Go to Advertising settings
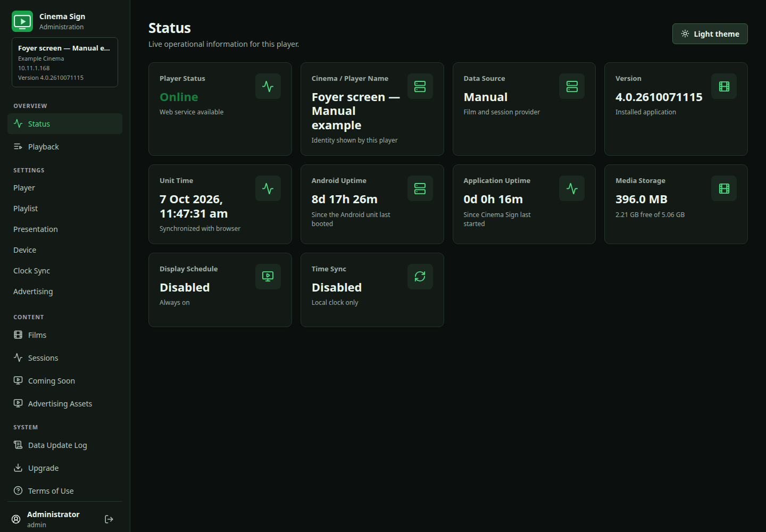The width and height of the screenshot is (766, 532). coord(65,292)
